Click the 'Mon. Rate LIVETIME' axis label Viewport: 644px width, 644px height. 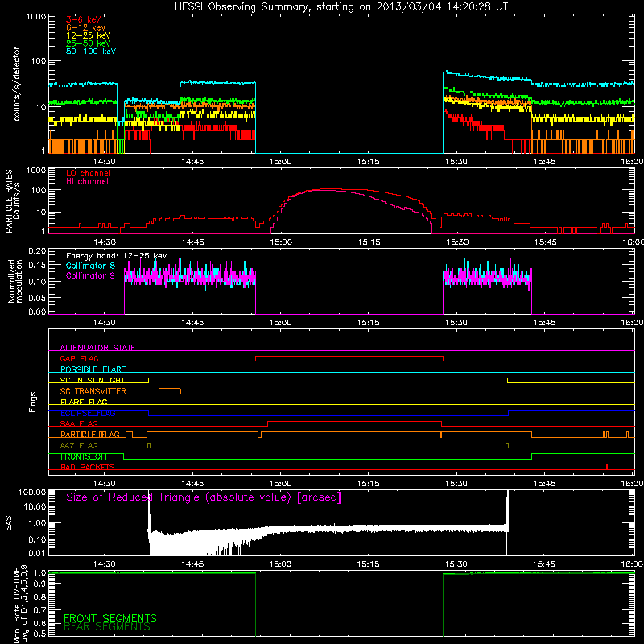tap(16, 605)
